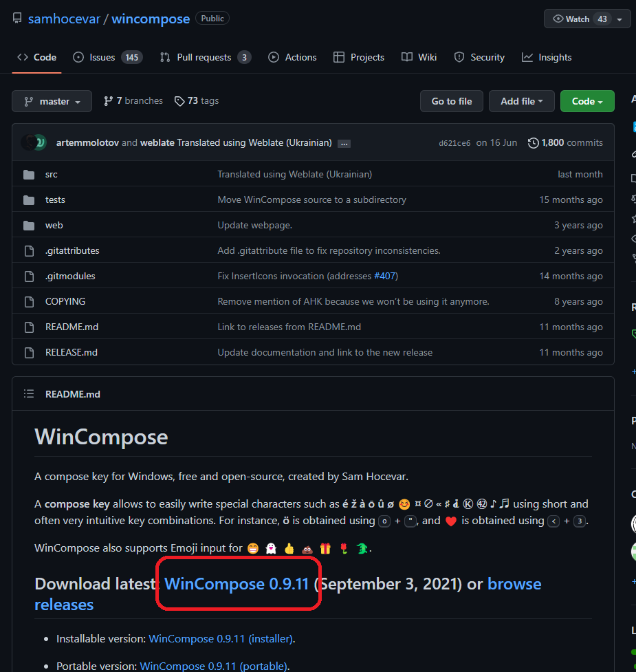
Task: Open the .gitmodules file
Action: click(70, 276)
